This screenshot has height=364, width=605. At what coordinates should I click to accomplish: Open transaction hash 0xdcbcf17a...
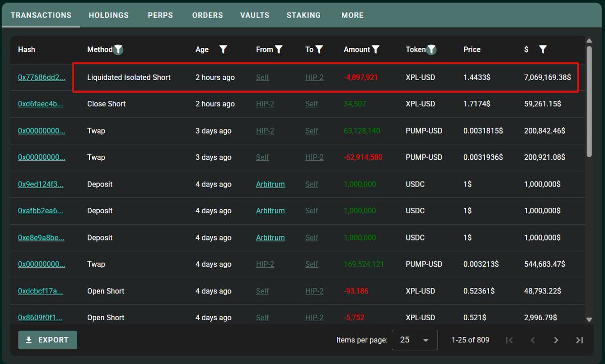(x=40, y=291)
